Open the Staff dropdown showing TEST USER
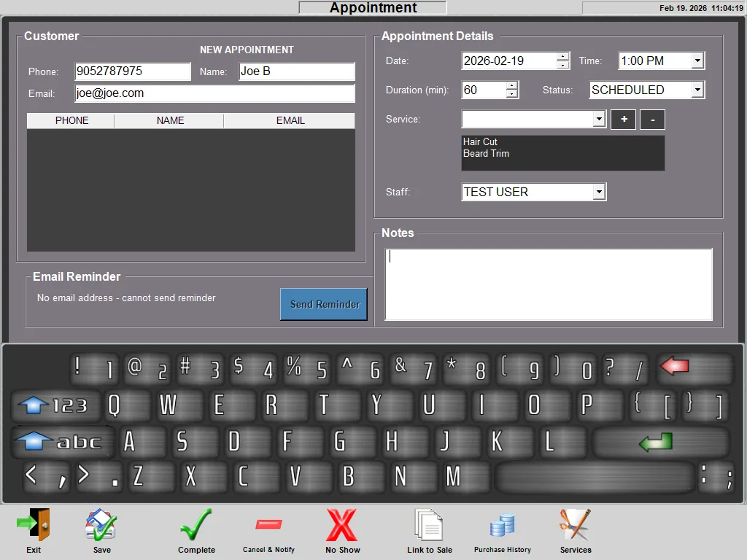 pyautogui.click(x=599, y=192)
